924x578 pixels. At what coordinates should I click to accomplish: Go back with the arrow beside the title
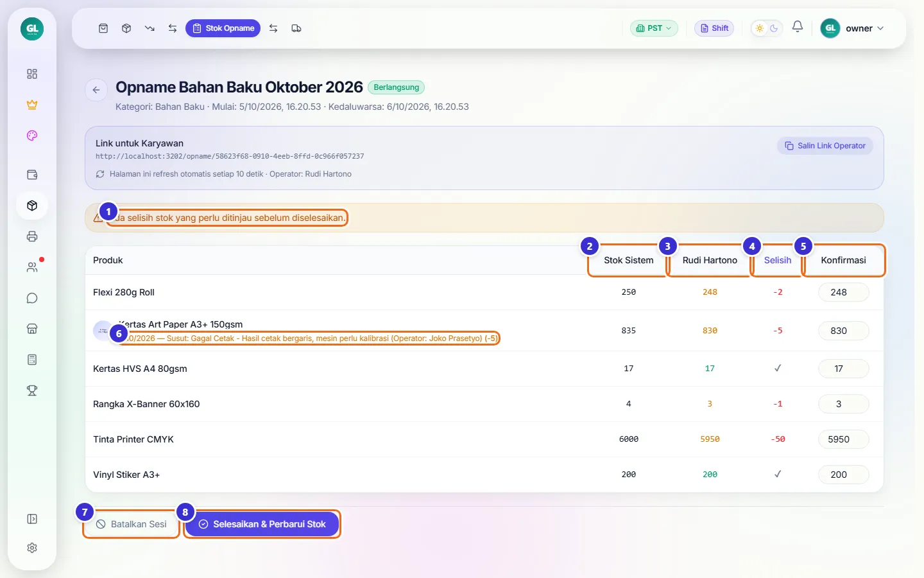96,90
